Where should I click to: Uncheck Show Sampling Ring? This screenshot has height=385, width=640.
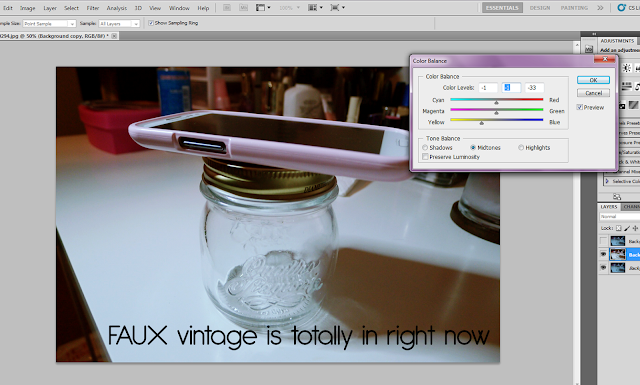[151, 23]
